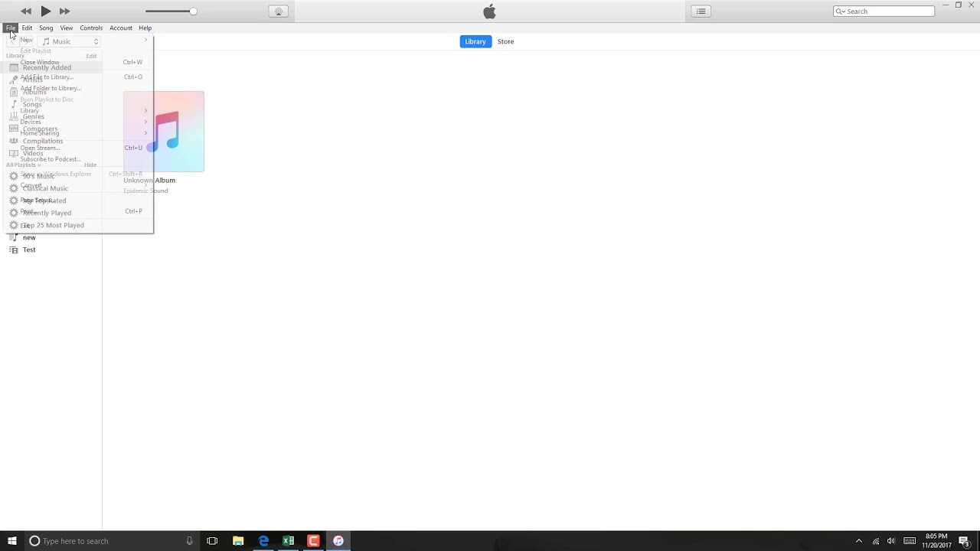Image resolution: width=980 pixels, height=551 pixels.
Task: Choose Subscribe to Podcast...
Action: point(79,159)
